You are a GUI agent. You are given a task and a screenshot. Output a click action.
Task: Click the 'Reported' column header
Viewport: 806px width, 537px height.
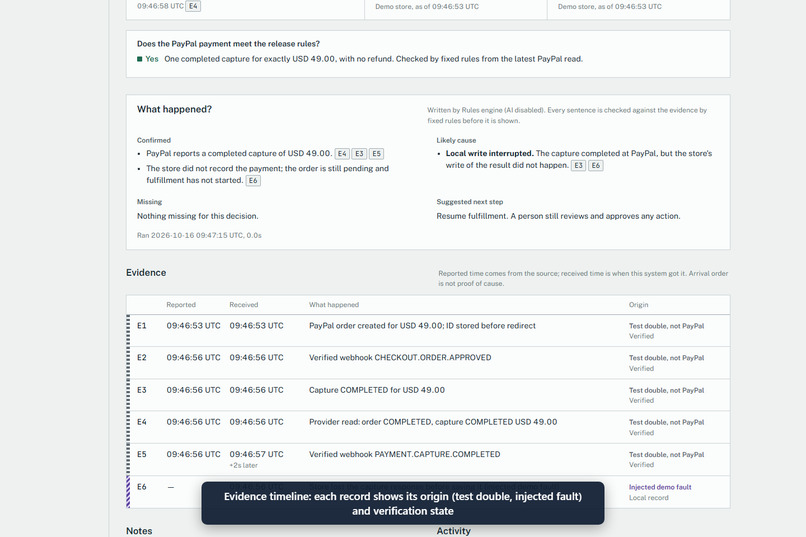click(181, 305)
